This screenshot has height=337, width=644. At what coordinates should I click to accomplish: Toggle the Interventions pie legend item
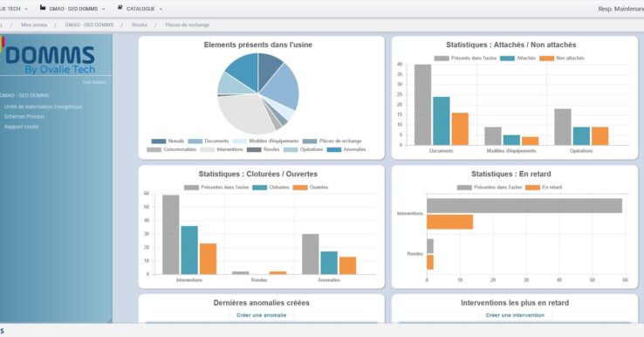[x=222, y=149]
